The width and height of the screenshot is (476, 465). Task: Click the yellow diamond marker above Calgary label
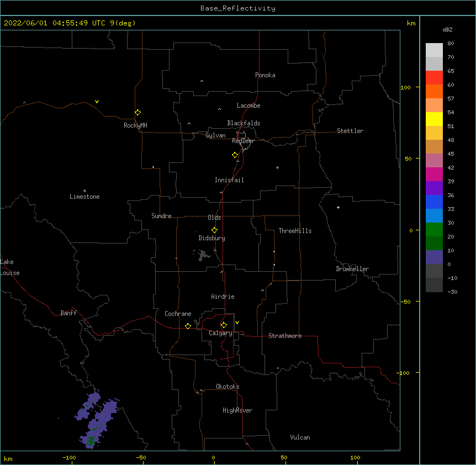[x=224, y=325]
